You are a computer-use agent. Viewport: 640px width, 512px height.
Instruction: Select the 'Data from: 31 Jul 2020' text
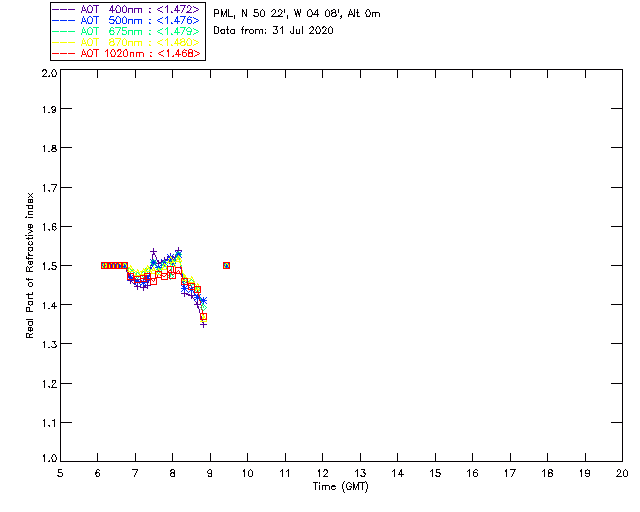tap(273, 31)
